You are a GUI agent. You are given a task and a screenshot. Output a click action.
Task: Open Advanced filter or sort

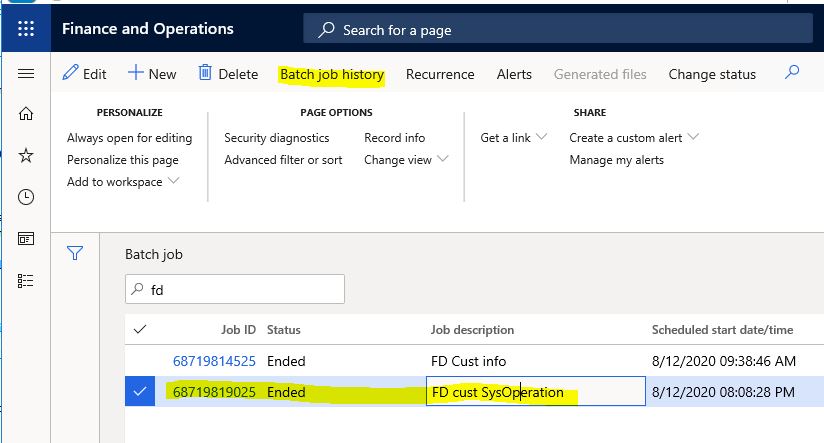(x=283, y=160)
